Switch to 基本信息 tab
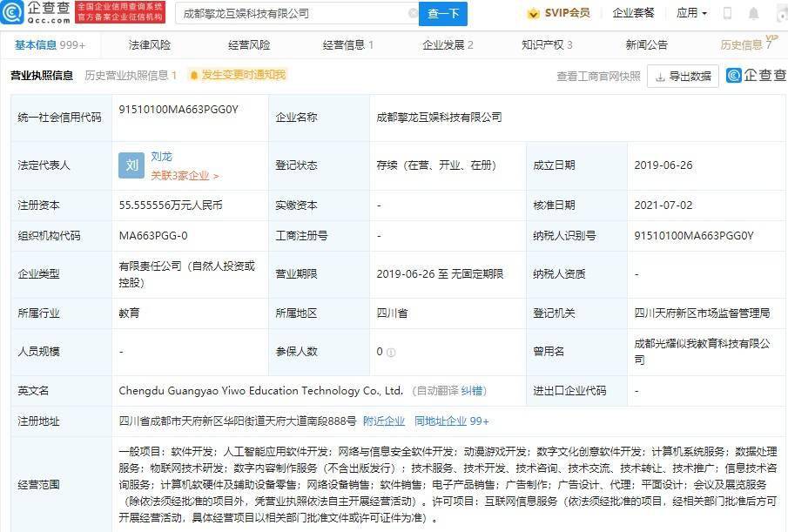 tap(50, 45)
